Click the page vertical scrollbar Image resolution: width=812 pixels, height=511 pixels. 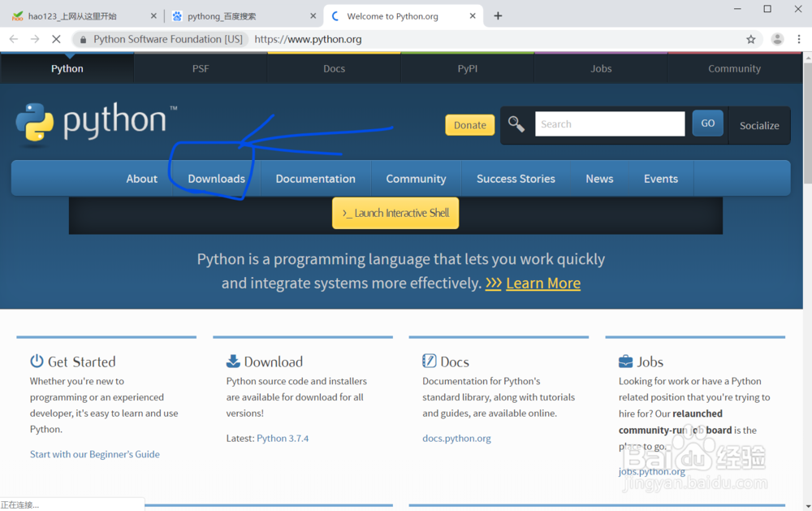click(x=807, y=123)
